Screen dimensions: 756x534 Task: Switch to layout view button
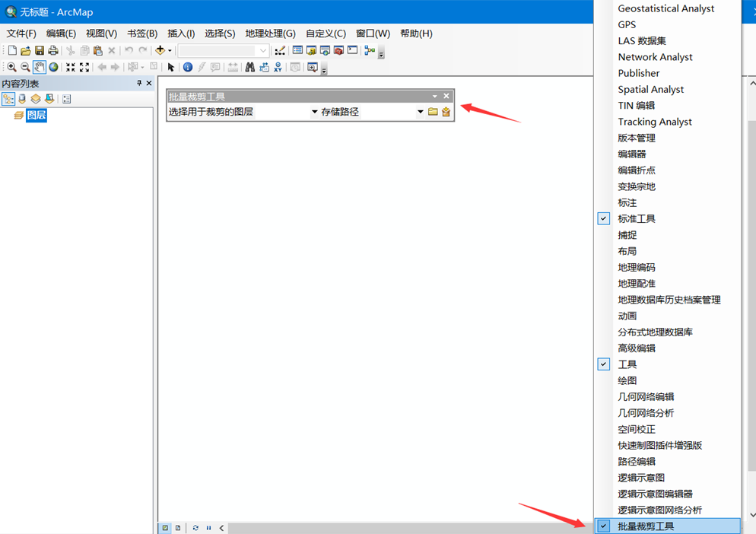[x=178, y=528]
